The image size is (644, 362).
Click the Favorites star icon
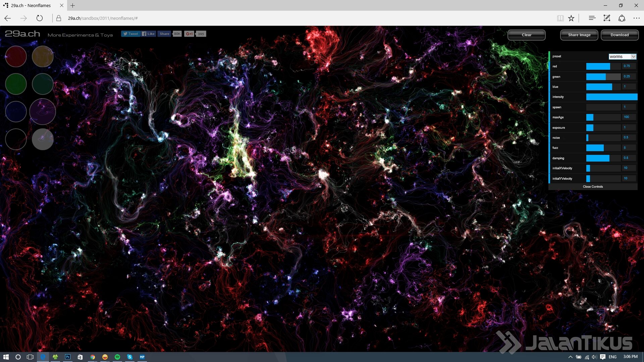571,18
